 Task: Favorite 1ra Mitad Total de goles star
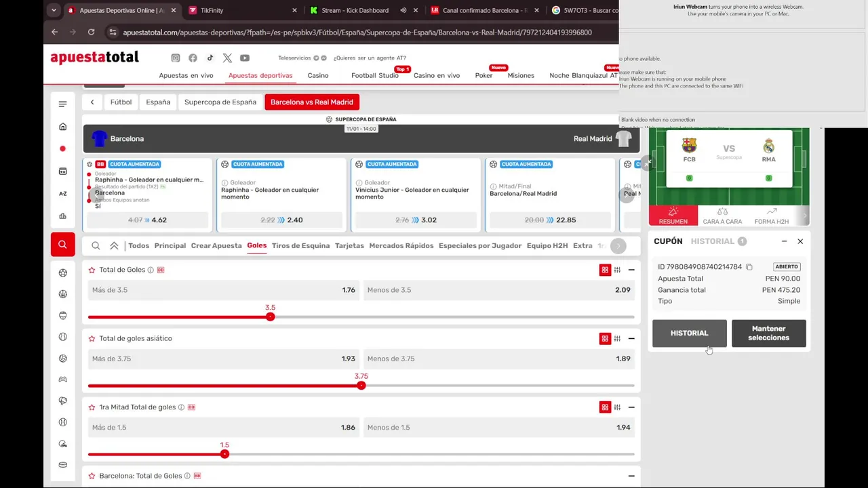tap(92, 407)
